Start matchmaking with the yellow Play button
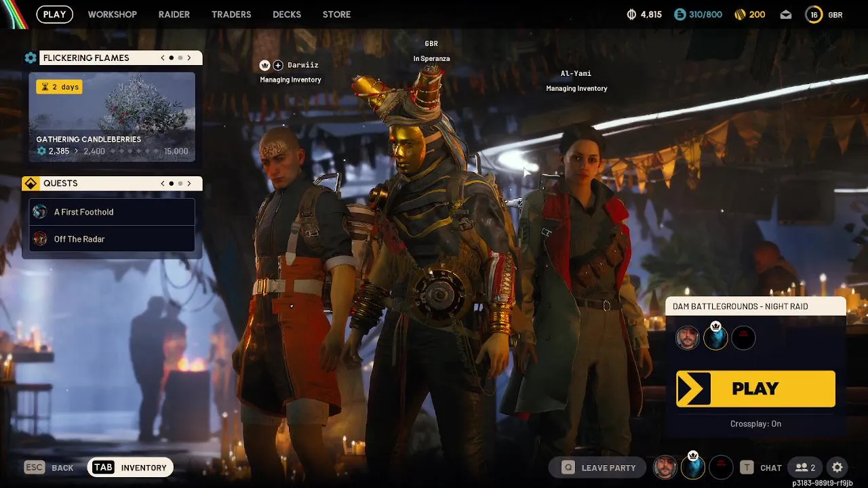The height and width of the screenshot is (488, 868). (755, 388)
